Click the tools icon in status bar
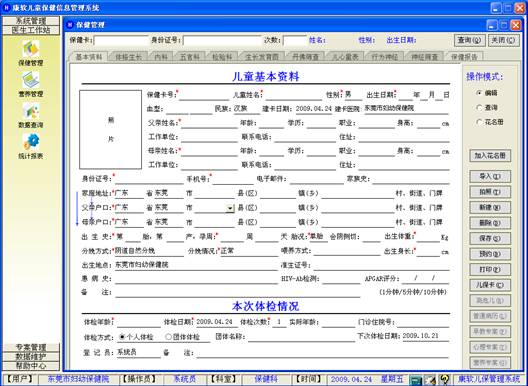The height and width of the screenshot is (386, 528). (430, 380)
